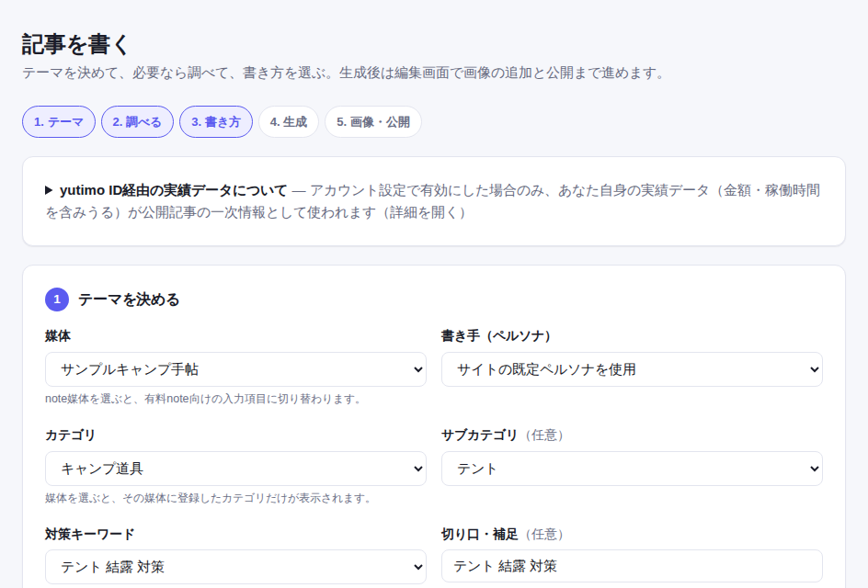Image resolution: width=868 pixels, height=588 pixels.
Task: Jump to 5. 画像・公開 step
Action: [x=373, y=121]
